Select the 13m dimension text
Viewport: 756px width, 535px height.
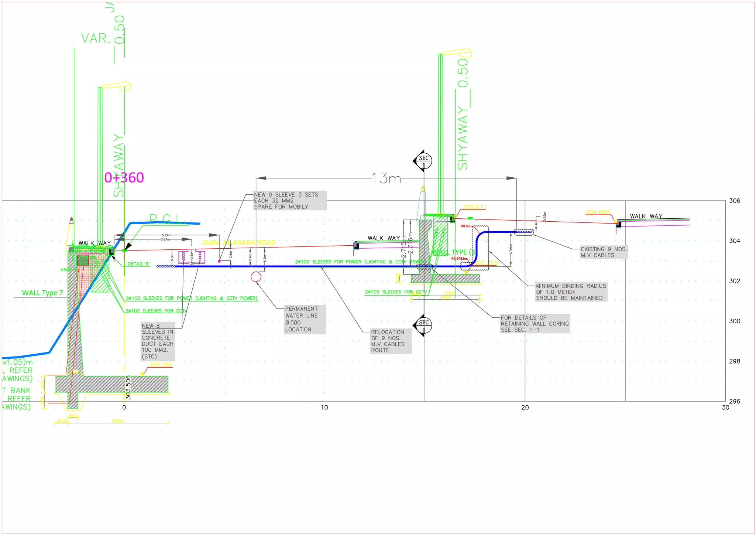click(386, 178)
